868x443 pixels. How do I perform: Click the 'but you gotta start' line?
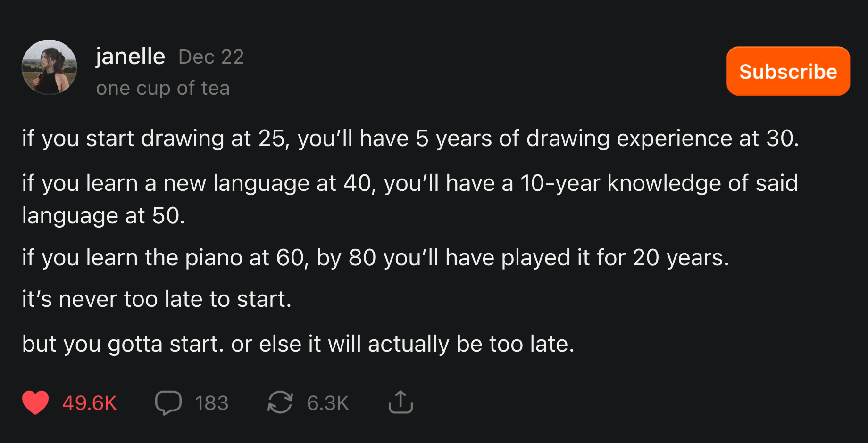pos(298,344)
